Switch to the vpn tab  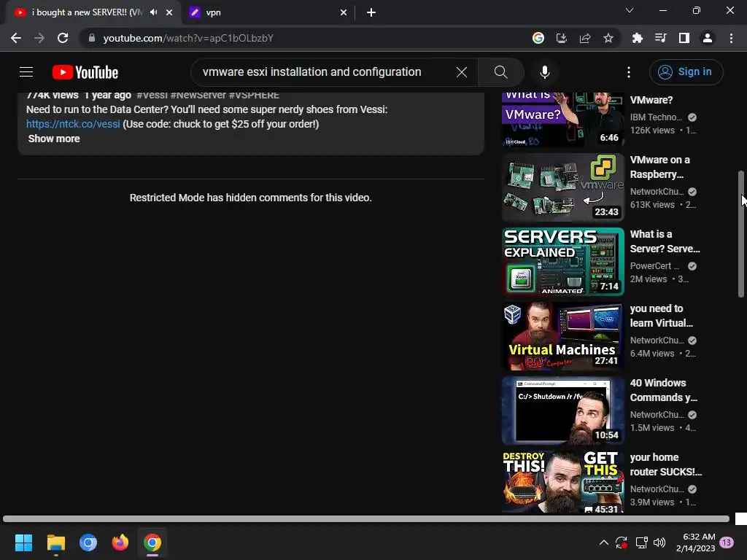tap(268, 12)
